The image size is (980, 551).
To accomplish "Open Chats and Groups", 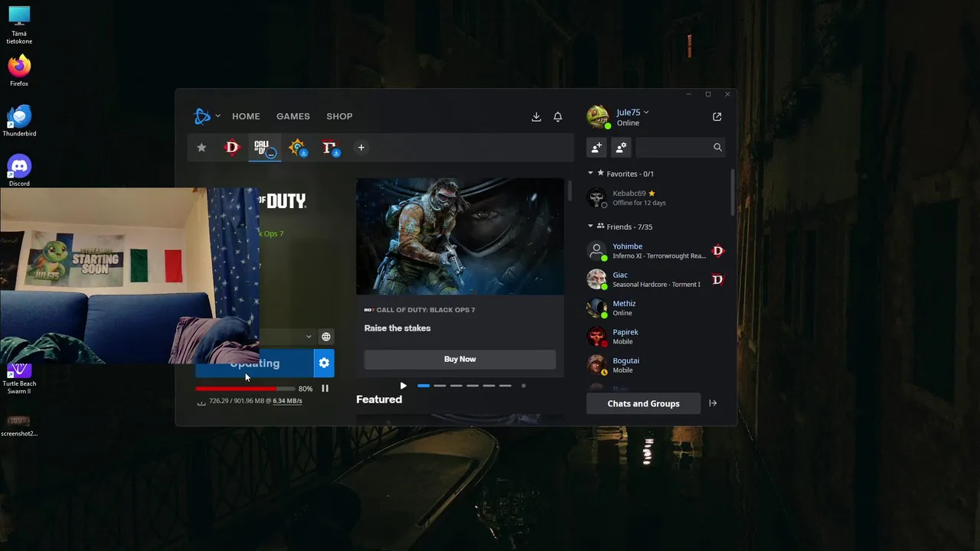I will [643, 403].
